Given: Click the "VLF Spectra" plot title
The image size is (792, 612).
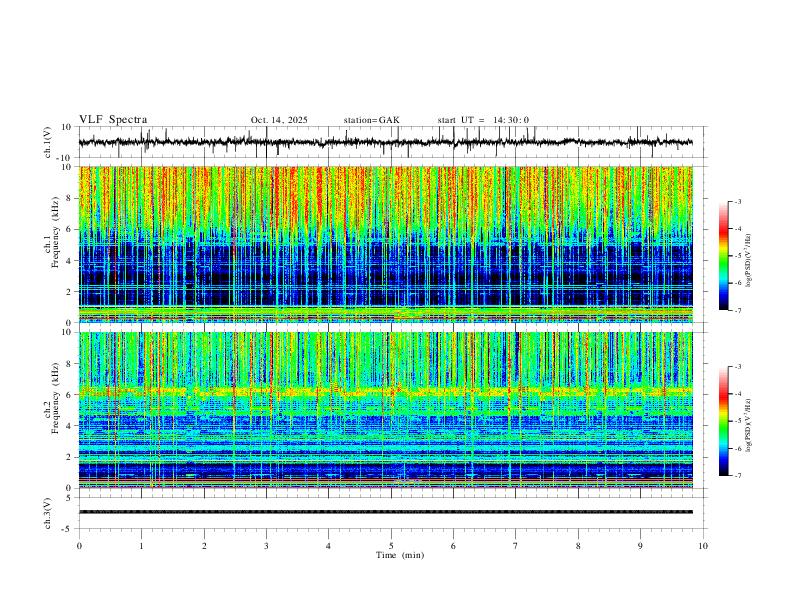Looking at the screenshot, I should tap(113, 120).
